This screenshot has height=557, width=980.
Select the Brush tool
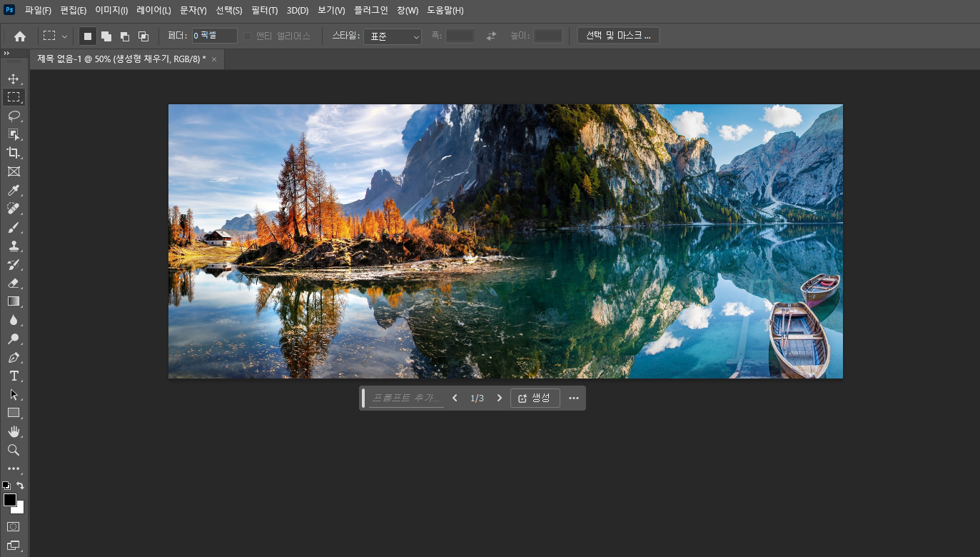tap(14, 227)
